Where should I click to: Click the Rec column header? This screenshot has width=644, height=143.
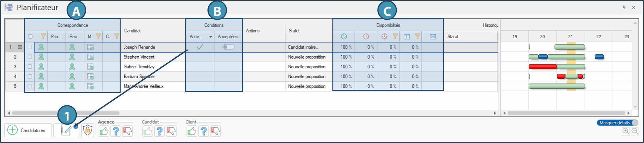click(73, 37)
